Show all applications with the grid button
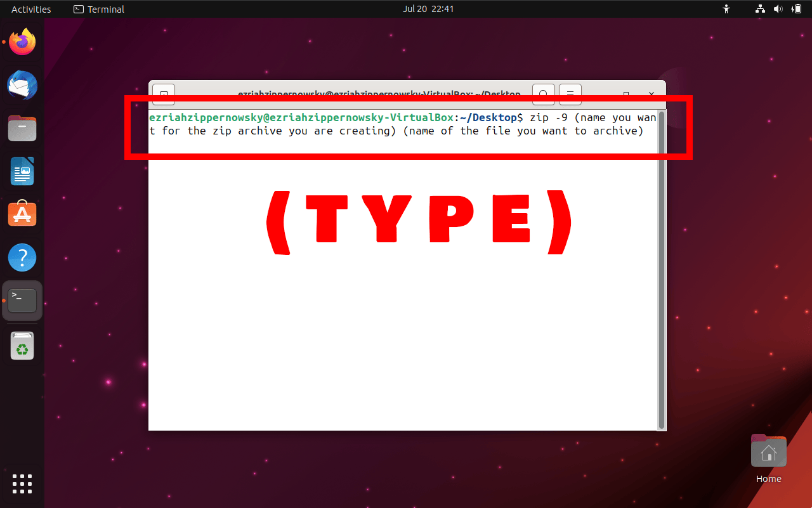 tap(22, 484)
